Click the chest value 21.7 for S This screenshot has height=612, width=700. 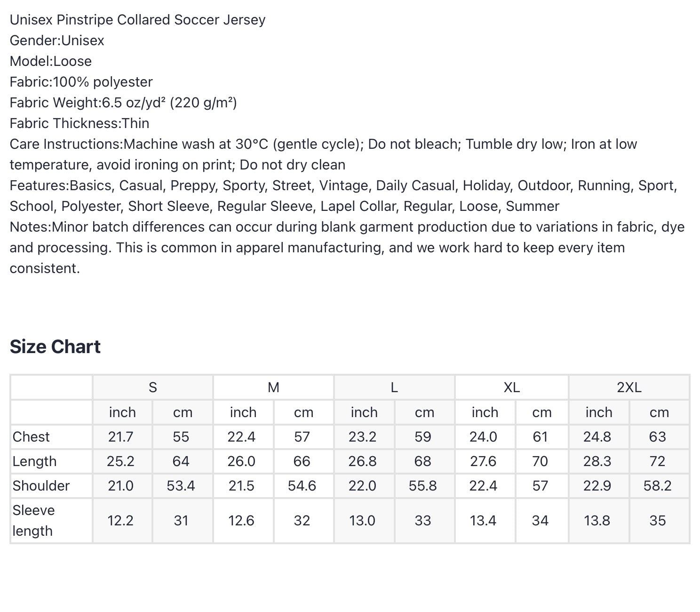point(121,437)
